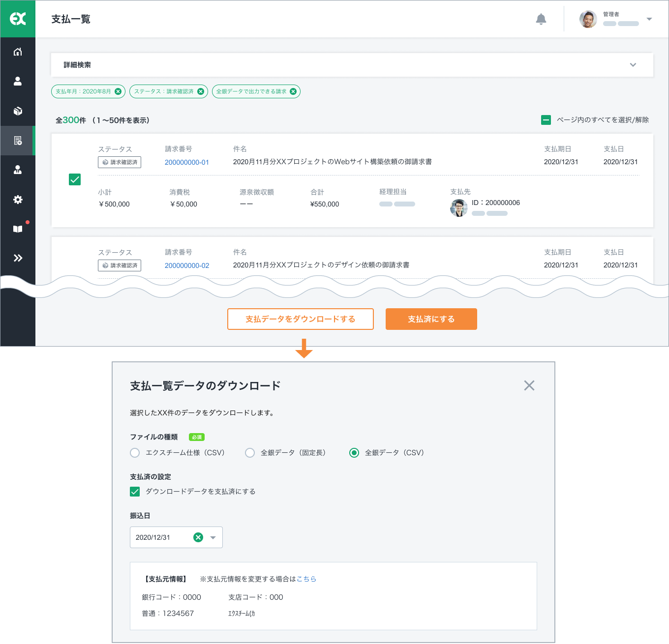
Task: Click the 支払済にする button
Action: (x=431, y=319)
